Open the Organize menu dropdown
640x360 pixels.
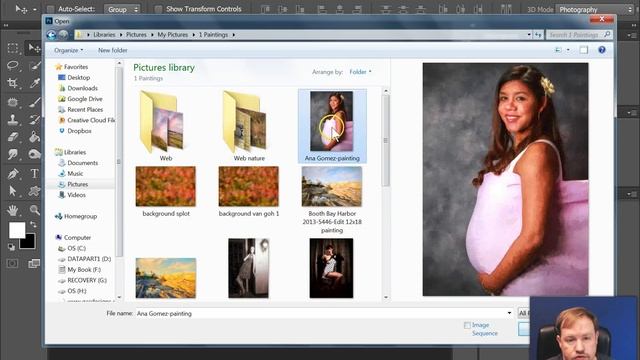coord(69,50)
